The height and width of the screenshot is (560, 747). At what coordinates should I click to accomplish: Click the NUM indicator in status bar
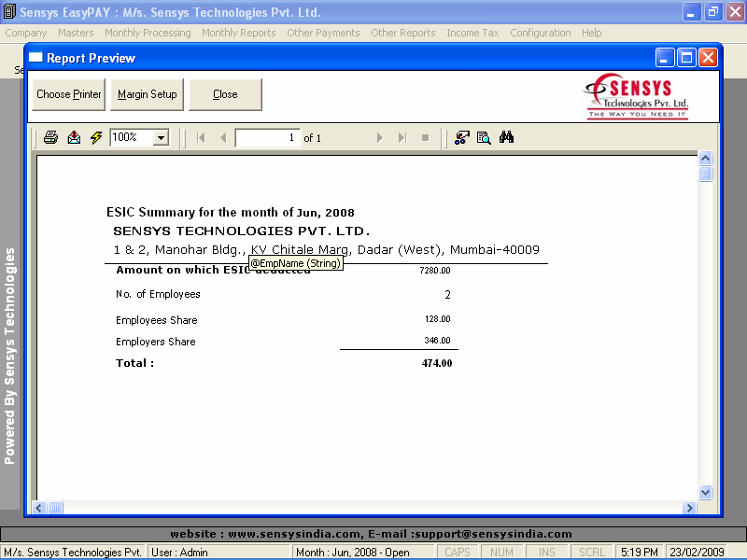[x=501, y=553]
